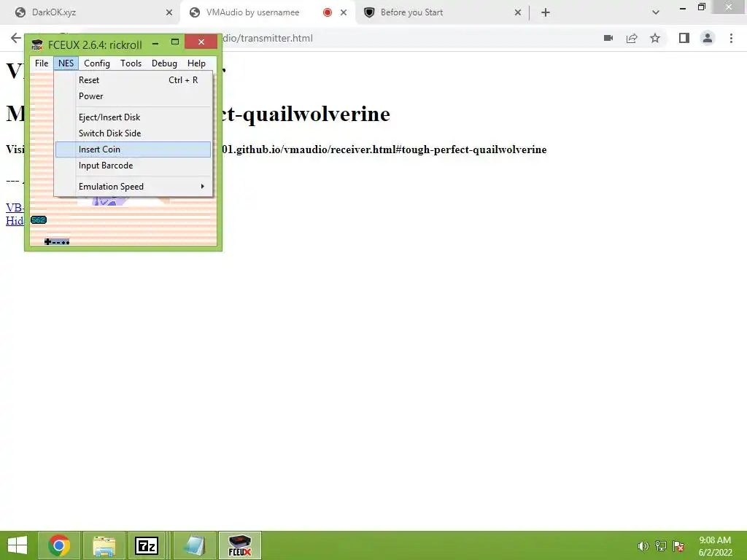This screenshot has height=560, width=747.
Task: Bookmark this page with the star
Action: (655, 38)
